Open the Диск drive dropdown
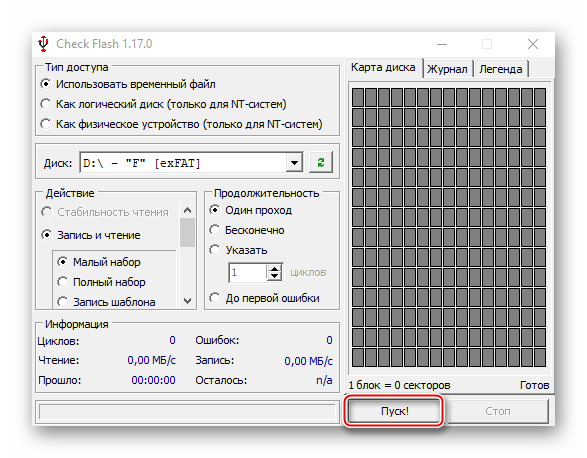This screenshot has height=458, width=587. [x=294, y=163]
